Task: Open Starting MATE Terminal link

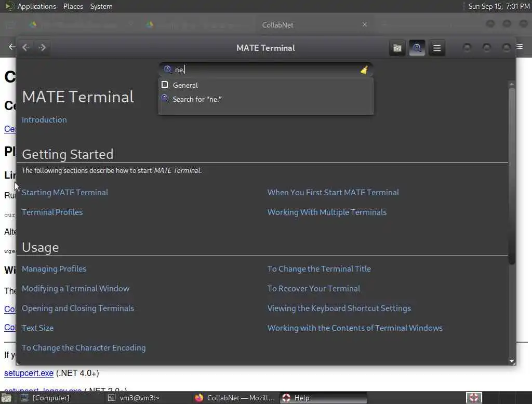Action: point(65,192)
